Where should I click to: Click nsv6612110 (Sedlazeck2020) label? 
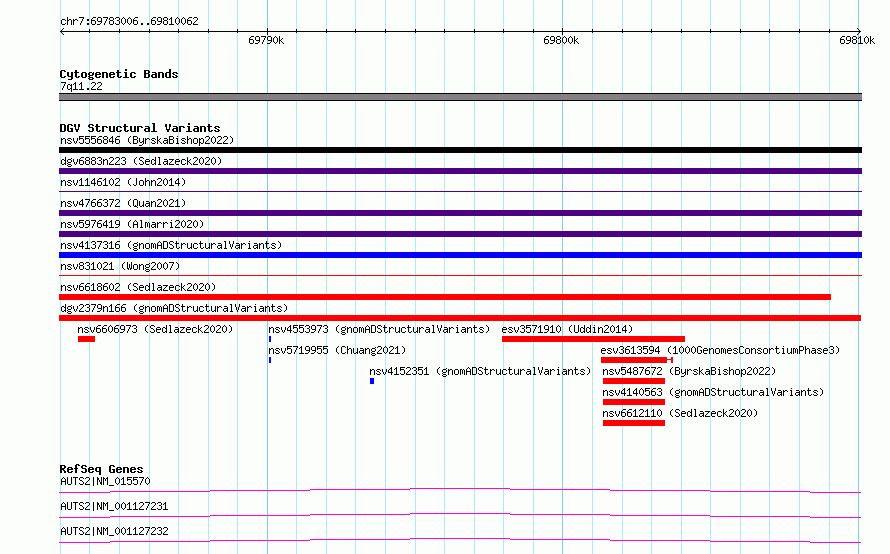680,413
